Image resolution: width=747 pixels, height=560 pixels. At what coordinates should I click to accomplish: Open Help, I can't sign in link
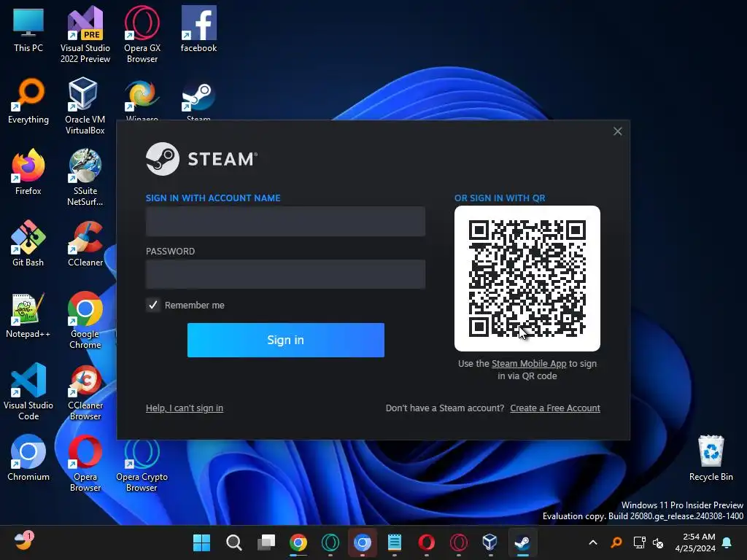click(185, 408)
